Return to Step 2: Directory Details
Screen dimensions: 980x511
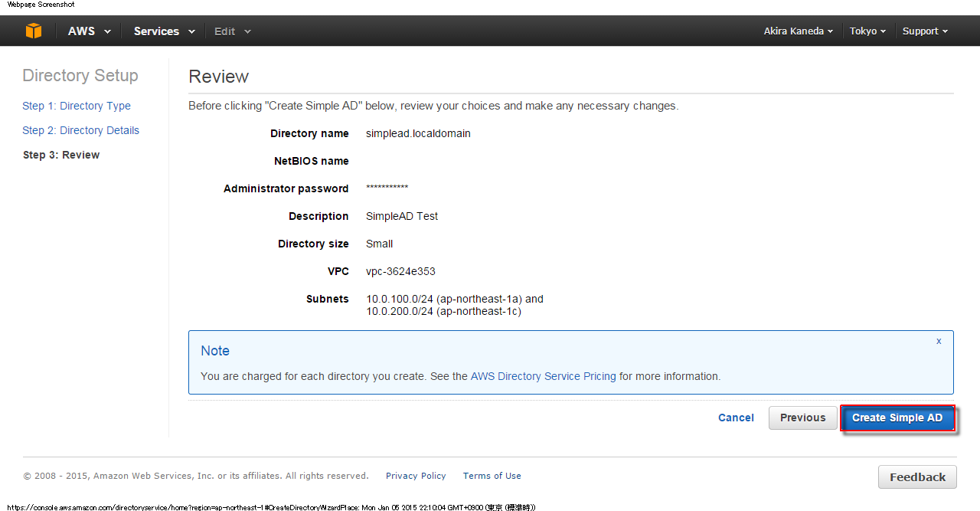(80, 130)
